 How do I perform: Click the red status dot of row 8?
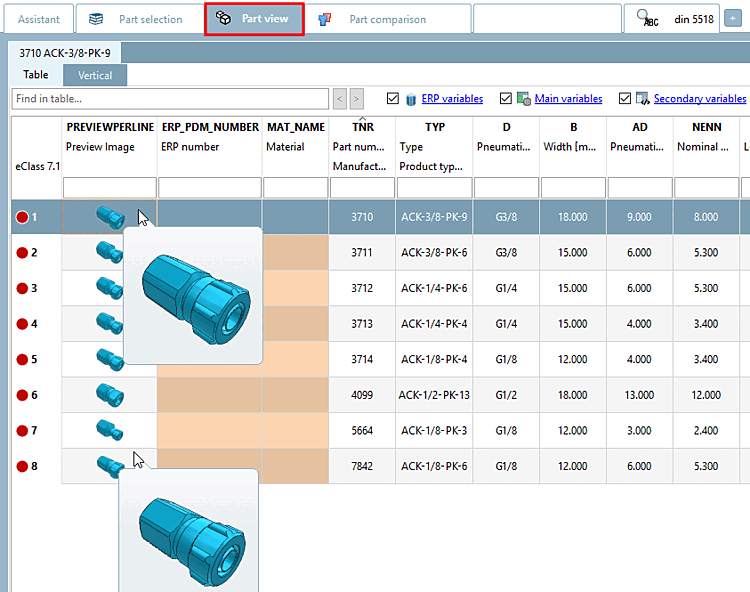pyautogui.click(x=22, y=466)
